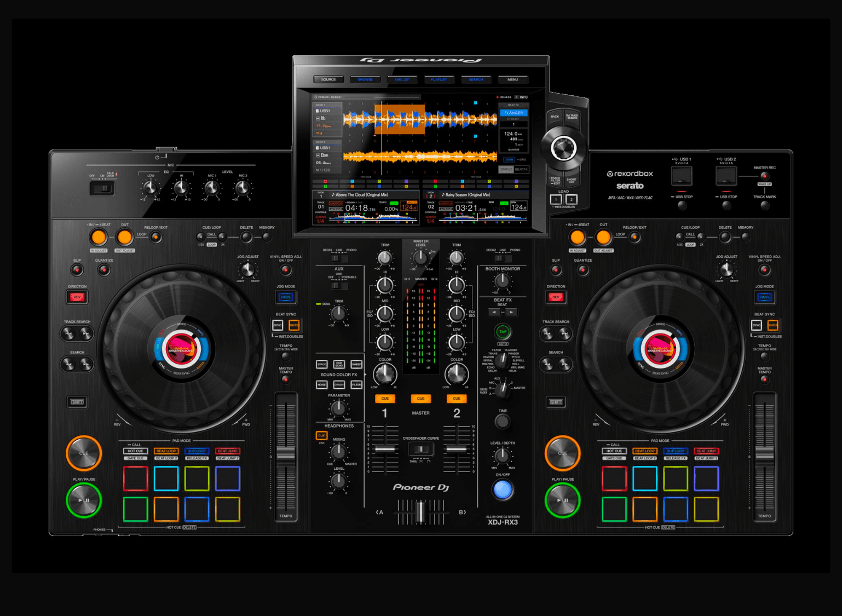This screenshot has height=616, width=842.
Task: Flip the MIC OFF/ON/TALK OVER switch
Action: [102, 188]
